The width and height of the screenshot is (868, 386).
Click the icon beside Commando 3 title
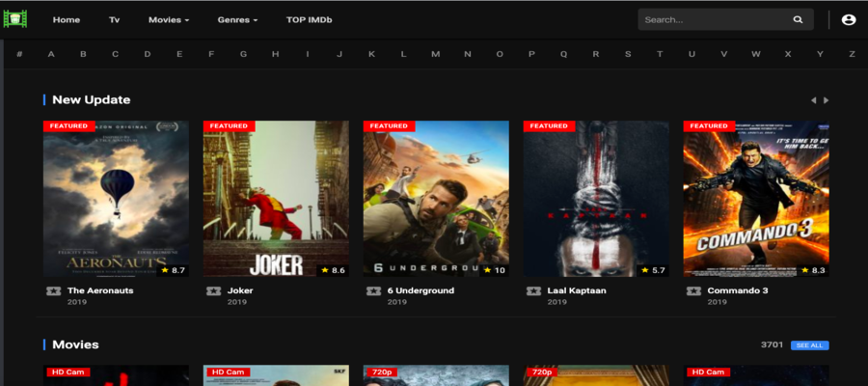692,290
